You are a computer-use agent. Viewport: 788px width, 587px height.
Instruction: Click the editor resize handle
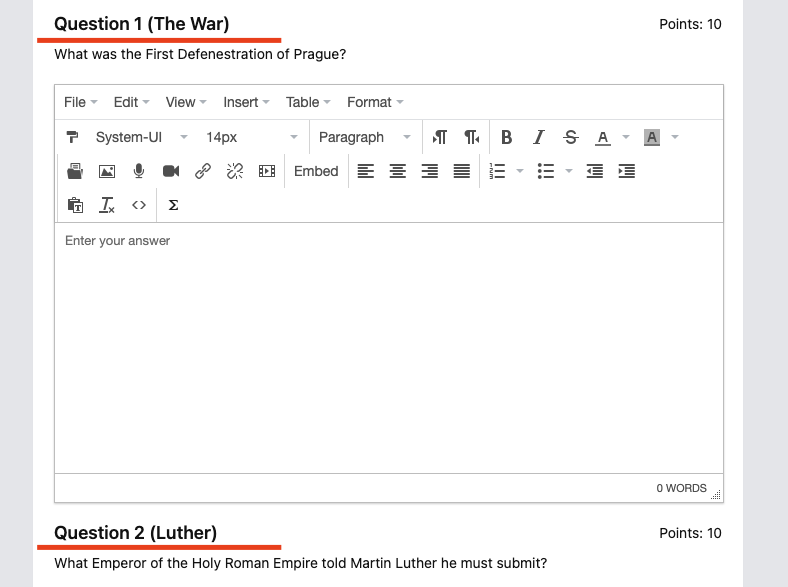coord(716,495)
